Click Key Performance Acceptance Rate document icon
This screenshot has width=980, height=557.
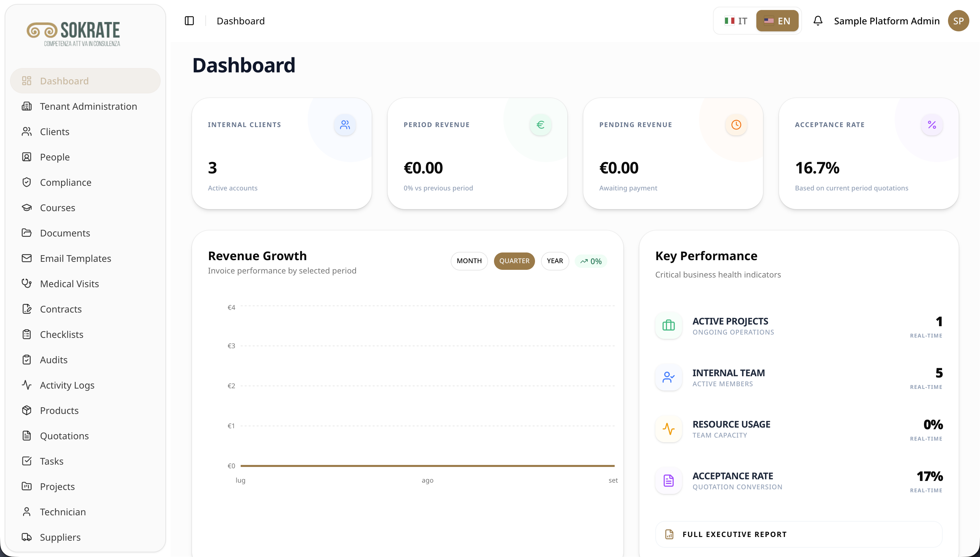tap(668, 481)
